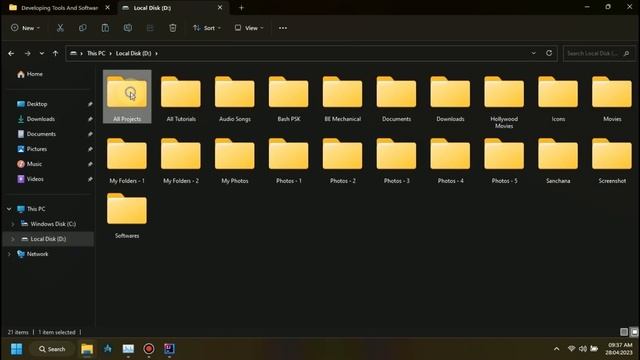This screenshot has height=360, width=640.
Task: Click the Paste icon in toolbar
Action: (x=105, y=28)
